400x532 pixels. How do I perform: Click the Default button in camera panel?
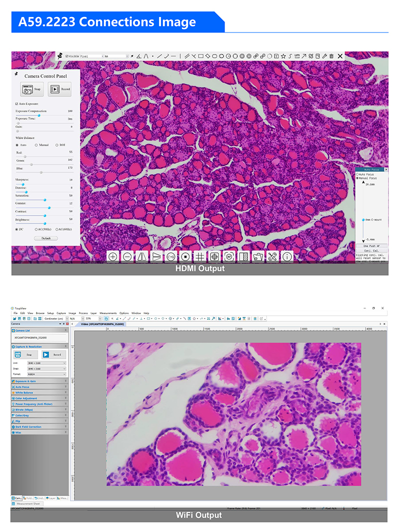(x=46, y=238)
